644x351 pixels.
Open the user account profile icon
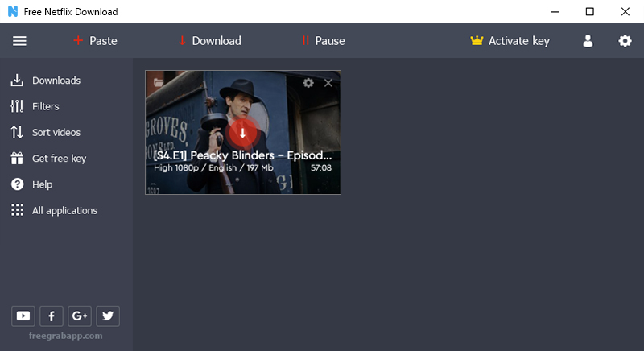tap(588, 41)
